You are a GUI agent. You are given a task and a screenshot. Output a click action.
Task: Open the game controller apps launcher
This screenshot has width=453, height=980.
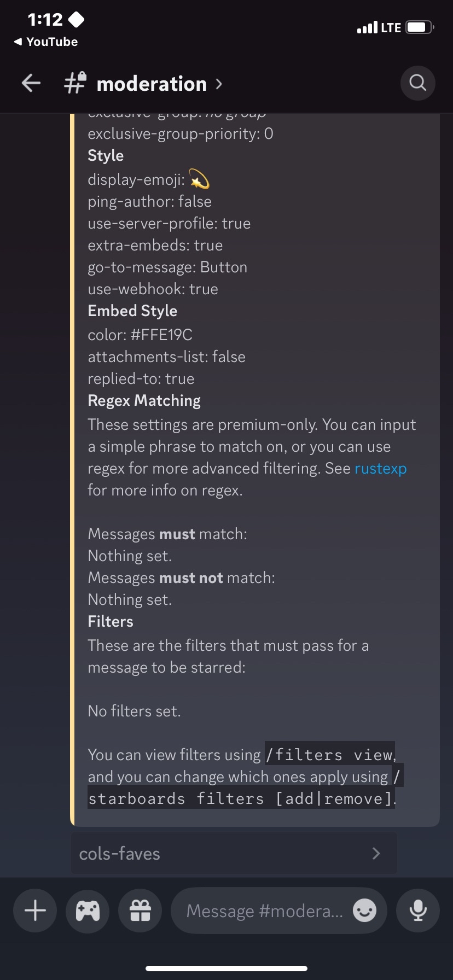click(x=88, y=911)
